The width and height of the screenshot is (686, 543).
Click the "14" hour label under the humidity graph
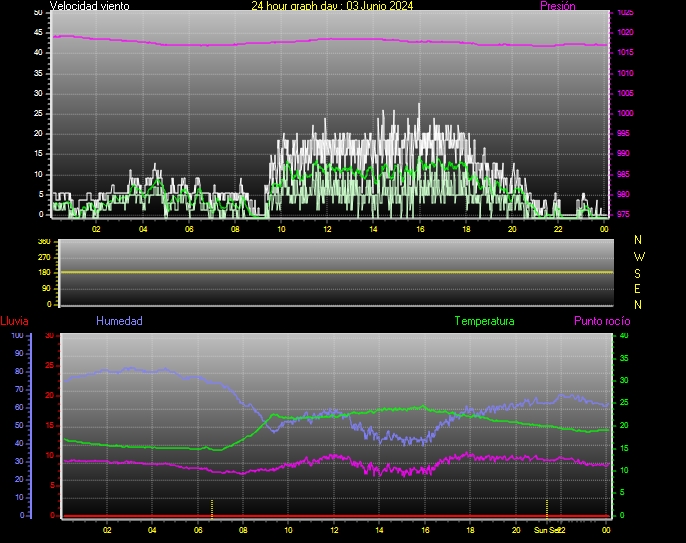coord(379,530)
